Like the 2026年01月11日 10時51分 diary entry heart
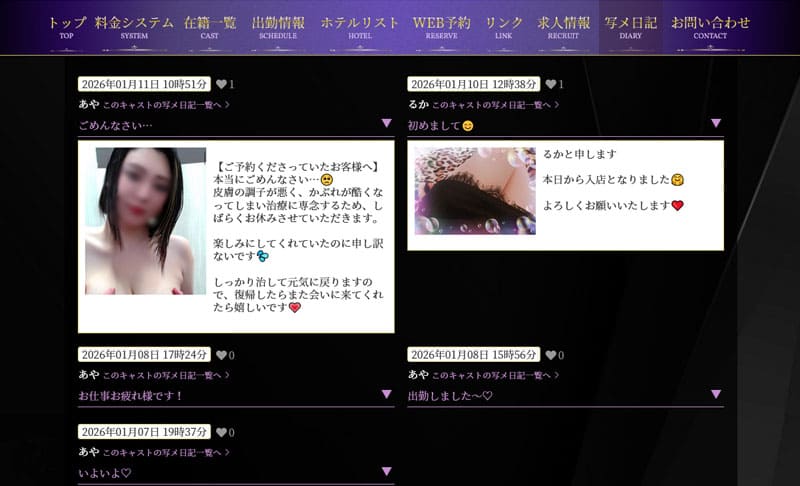The image size is (800, 486). 221,84
